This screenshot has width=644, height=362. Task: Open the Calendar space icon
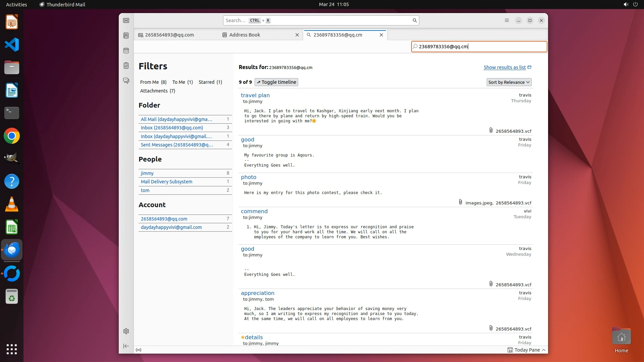pos(126,51)
